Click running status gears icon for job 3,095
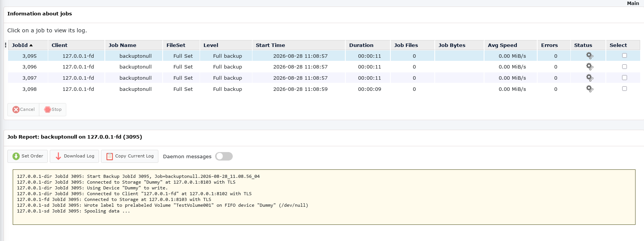The image size is (644, 241). coord(590,55)
